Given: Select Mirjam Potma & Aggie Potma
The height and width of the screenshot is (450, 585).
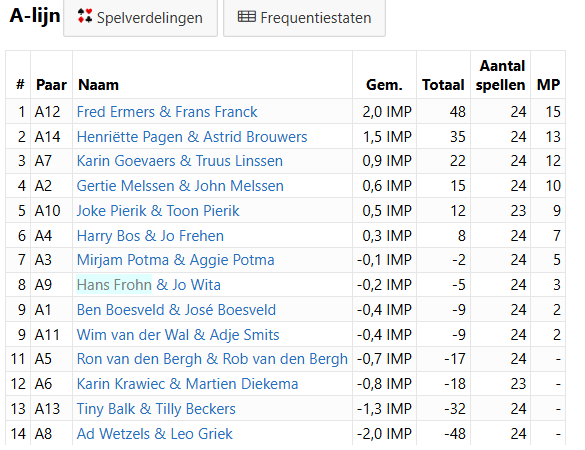Looking at the screenshot, I should pos(175,260).
